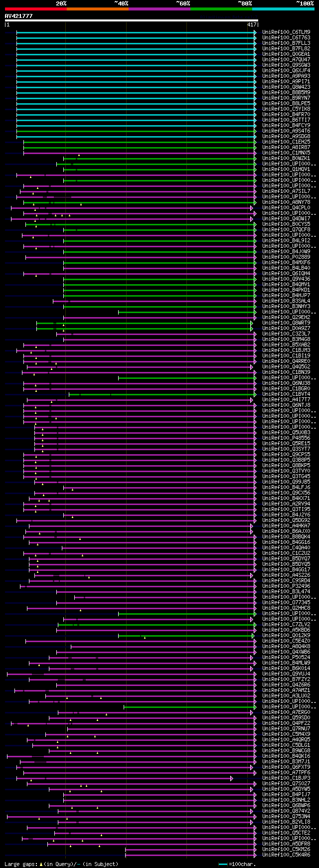Select the UniRef100_B2VLI8 label

286,822
